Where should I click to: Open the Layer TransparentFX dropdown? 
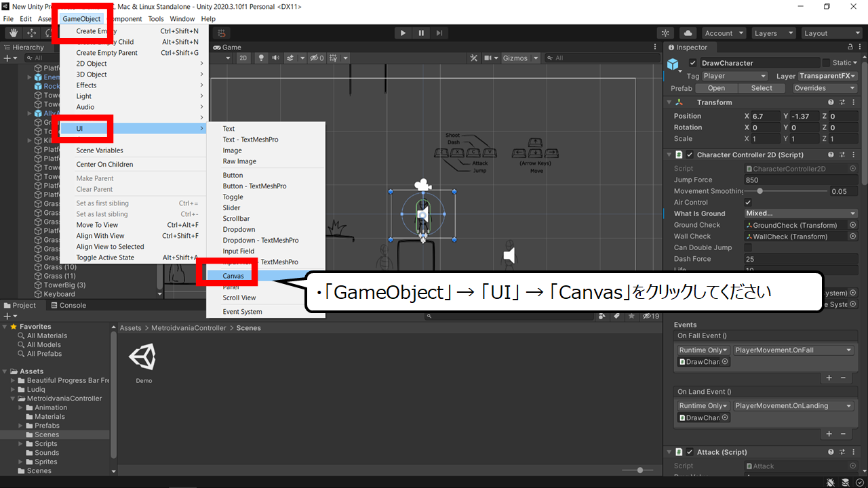[x=828, y=77]
